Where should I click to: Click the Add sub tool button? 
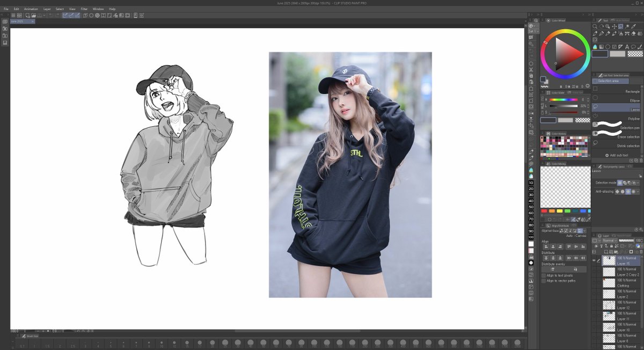[616, 156]
